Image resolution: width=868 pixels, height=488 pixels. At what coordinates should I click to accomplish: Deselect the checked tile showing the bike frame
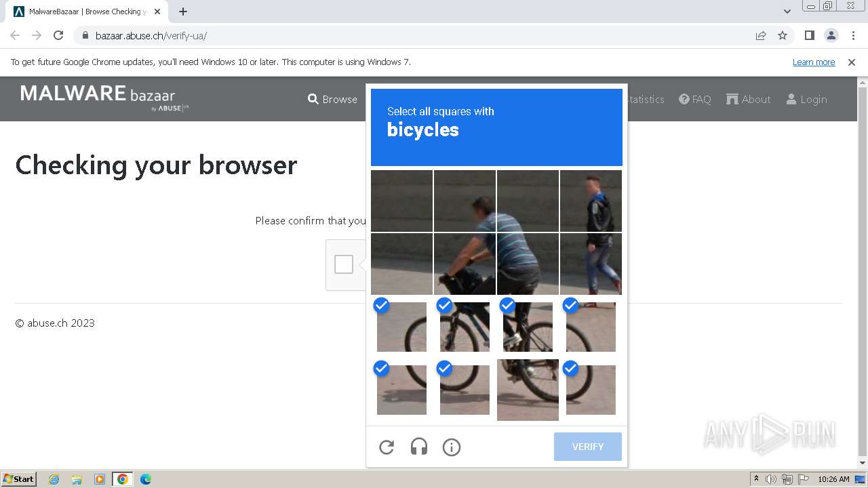tap(465, 327)
